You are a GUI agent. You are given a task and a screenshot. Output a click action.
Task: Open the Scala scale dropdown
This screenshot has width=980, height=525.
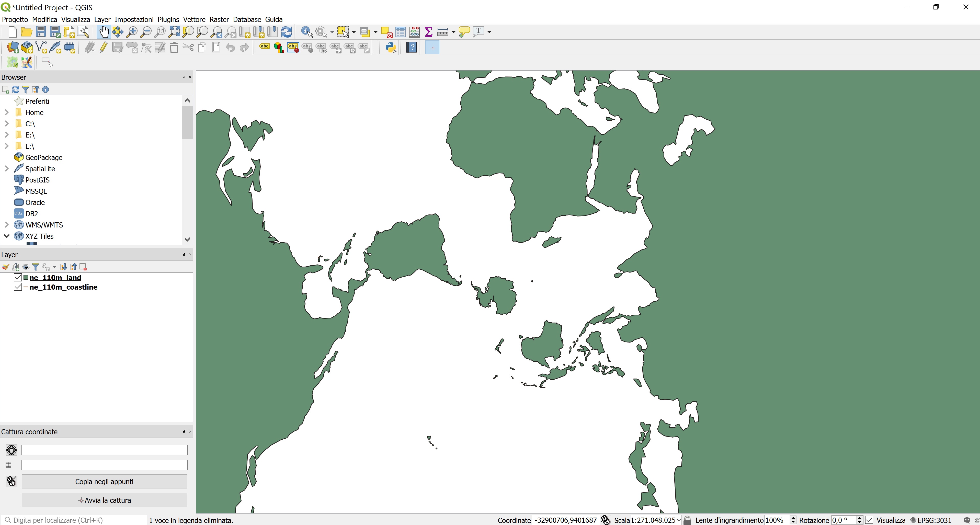tap(679, 520)
